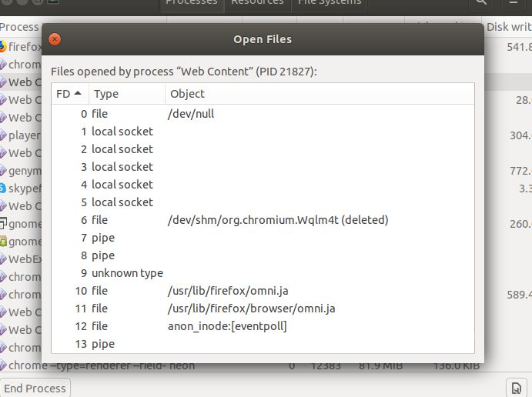
Task: Select FD 2 local socket row
Action: [263, 149]
